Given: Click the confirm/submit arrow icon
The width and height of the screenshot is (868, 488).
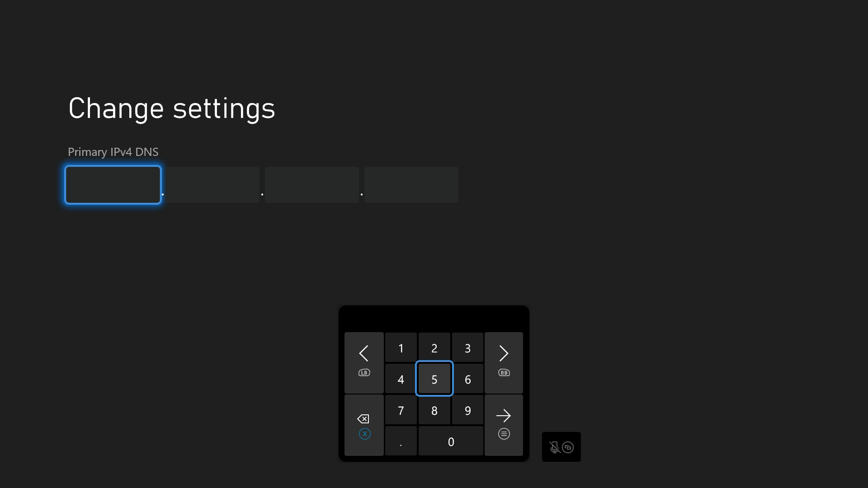Looking at the screenshot, I should [504, 415].
